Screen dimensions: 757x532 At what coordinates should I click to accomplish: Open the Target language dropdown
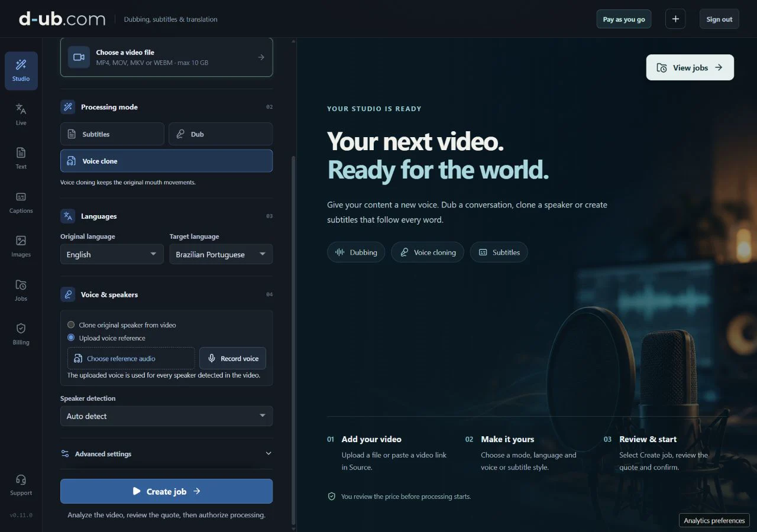tap(221, 254)
